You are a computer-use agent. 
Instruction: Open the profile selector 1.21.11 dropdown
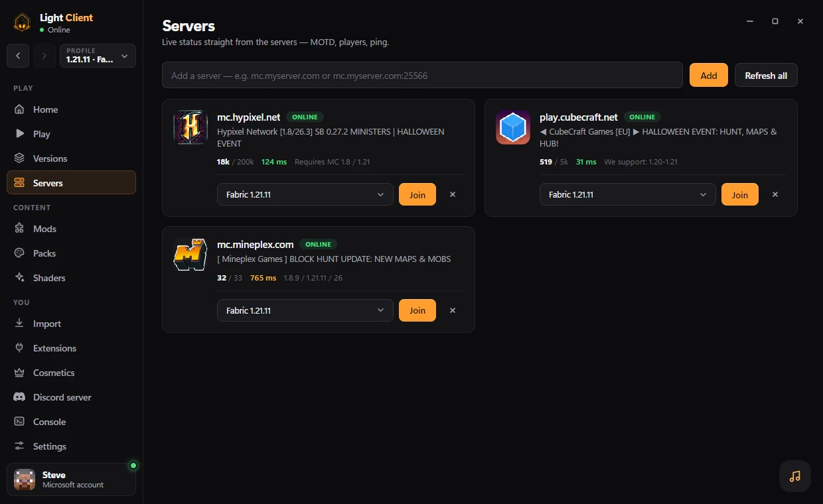tap(98, 56)
